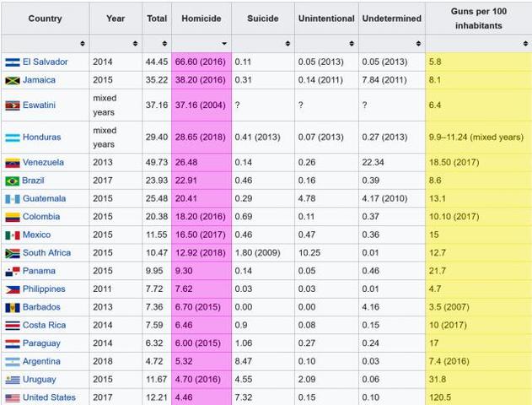This screenshot has width=532, height=405.
Task: Click the South Africa flag icon
Action: coord(12,253)
